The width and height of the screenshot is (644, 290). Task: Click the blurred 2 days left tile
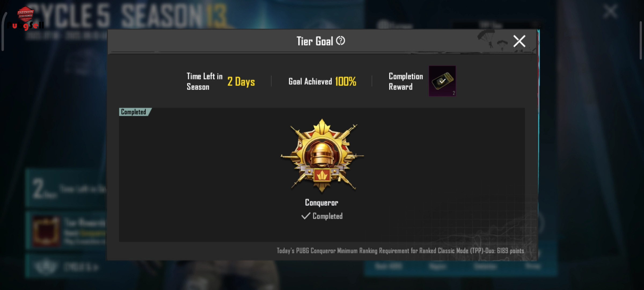(x=66, y=188)
